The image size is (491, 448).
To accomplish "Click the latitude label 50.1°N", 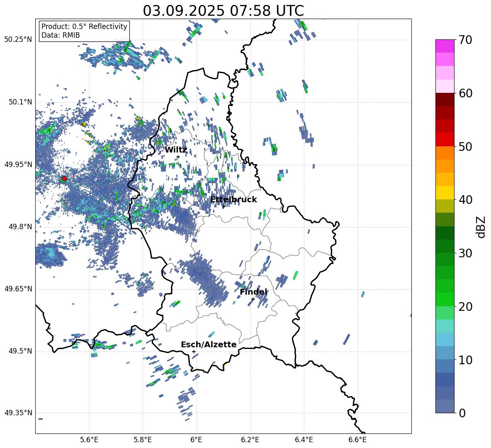I will (x=20, y=102).
